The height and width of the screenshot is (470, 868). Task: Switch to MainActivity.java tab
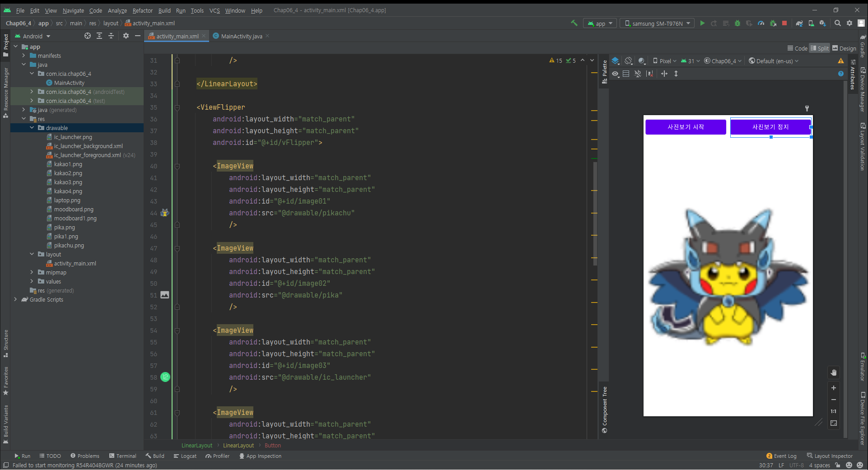[241, 36]
